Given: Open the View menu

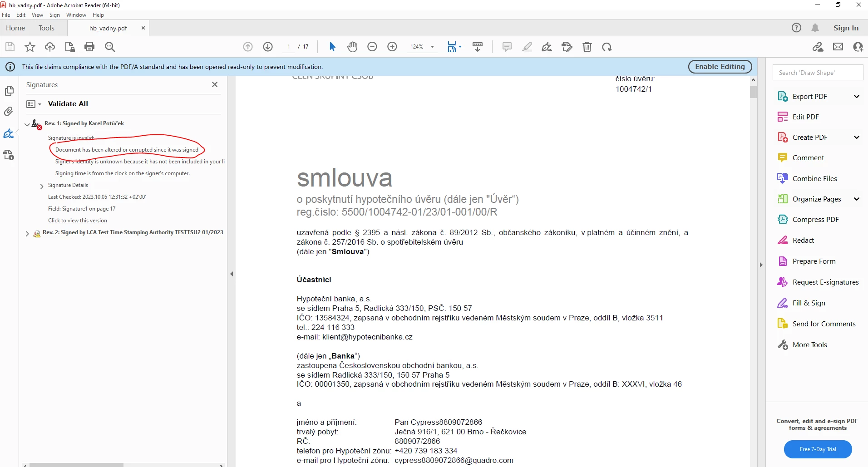Looking at the screenshot, I should tap(37, 15).
